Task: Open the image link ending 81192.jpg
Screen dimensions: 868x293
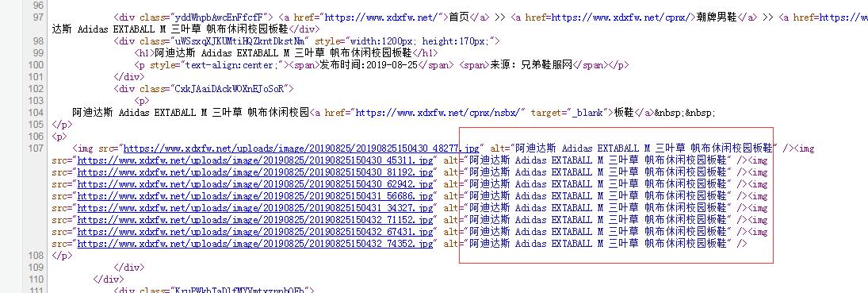Action: (x=255, y=172)
